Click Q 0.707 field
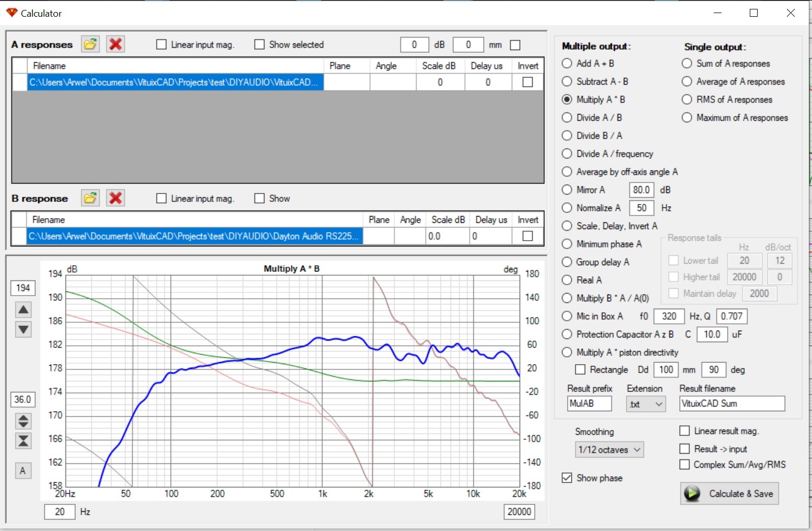The image size is (812, 531). click(x=731, y=316)
